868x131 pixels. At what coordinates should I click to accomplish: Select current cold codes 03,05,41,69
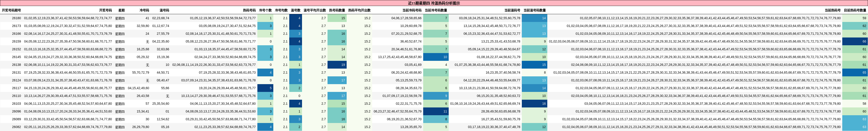click(x=413, y=65)
